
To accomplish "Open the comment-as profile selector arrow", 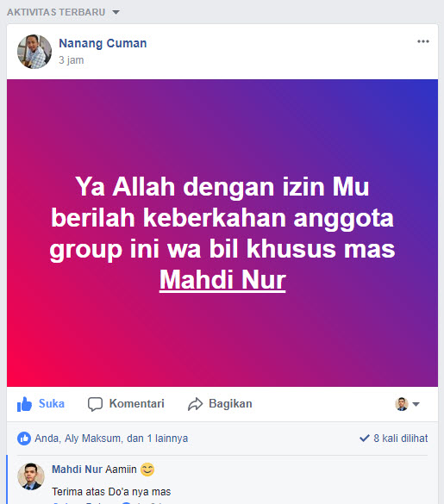I will click(x=416, y=404).
